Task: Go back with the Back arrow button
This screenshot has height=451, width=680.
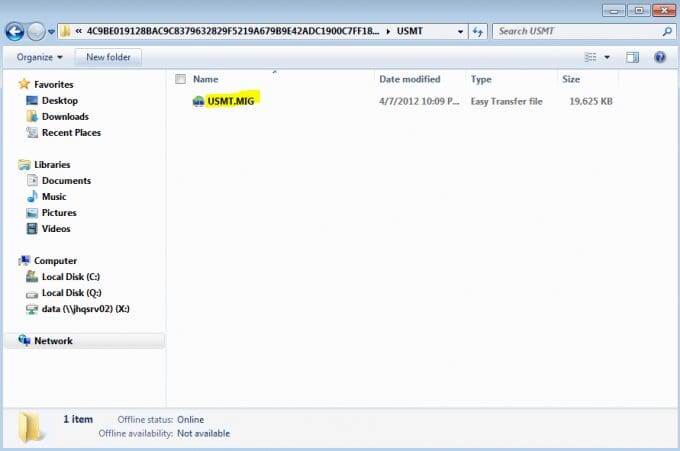Action: tap(14, 32)
